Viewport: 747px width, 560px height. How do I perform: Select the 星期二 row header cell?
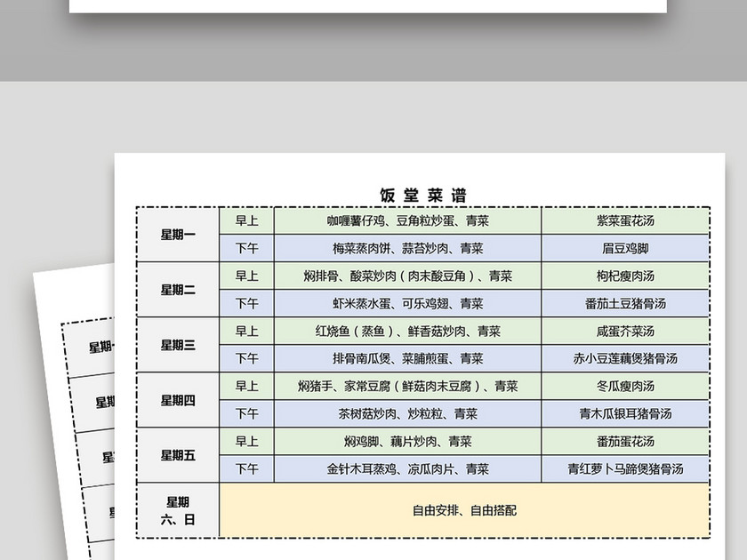pos(178,291)
